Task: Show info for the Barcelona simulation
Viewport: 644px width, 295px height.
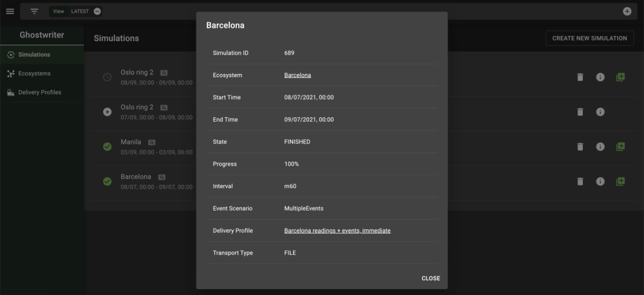Action: point(600,182)
